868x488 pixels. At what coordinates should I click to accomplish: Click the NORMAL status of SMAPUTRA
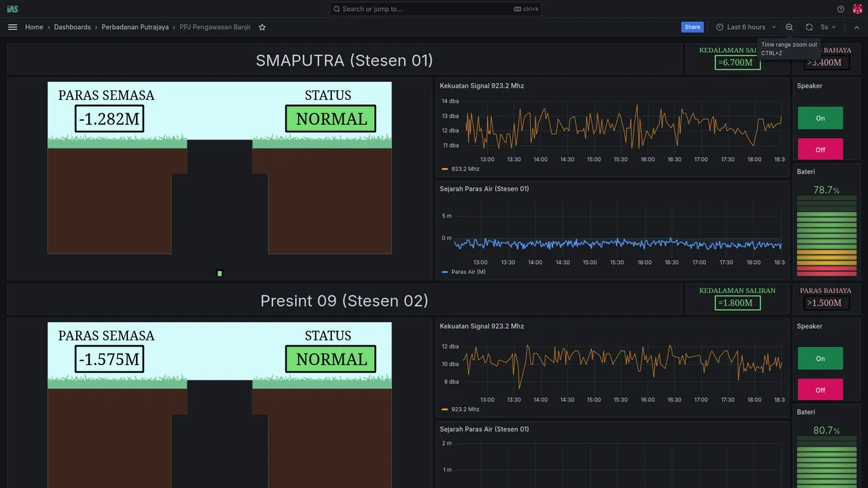click(331, 119)
